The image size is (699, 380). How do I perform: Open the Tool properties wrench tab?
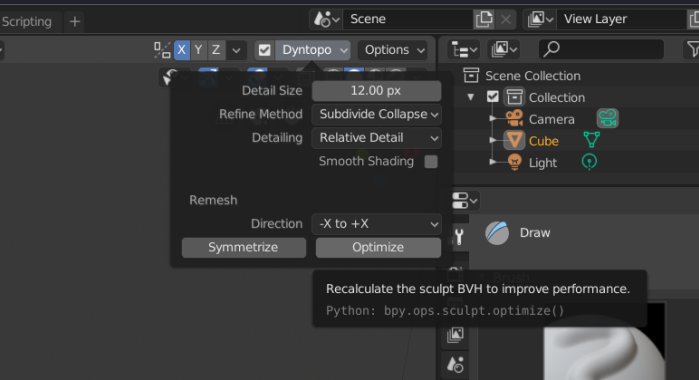(x=458, y=236)
